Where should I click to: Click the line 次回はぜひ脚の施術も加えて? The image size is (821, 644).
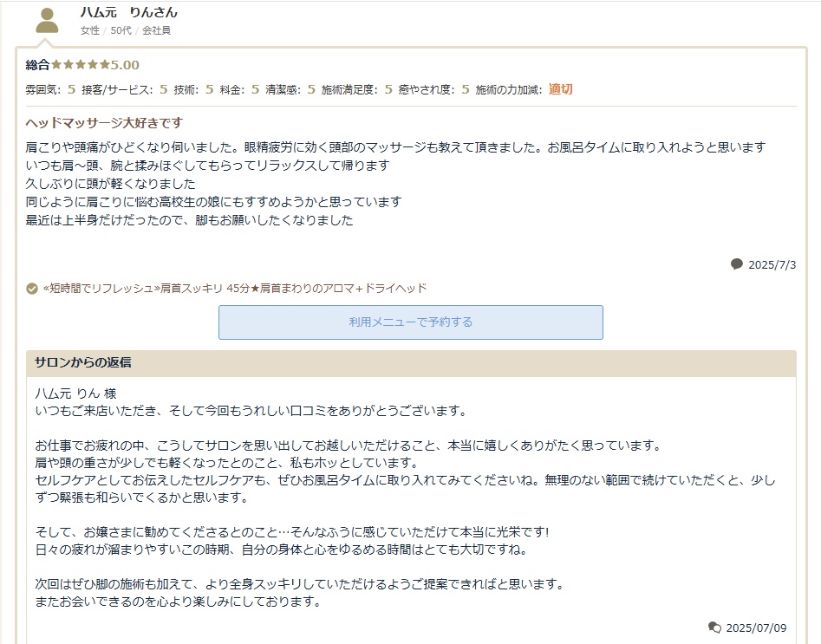pos(301,584)
